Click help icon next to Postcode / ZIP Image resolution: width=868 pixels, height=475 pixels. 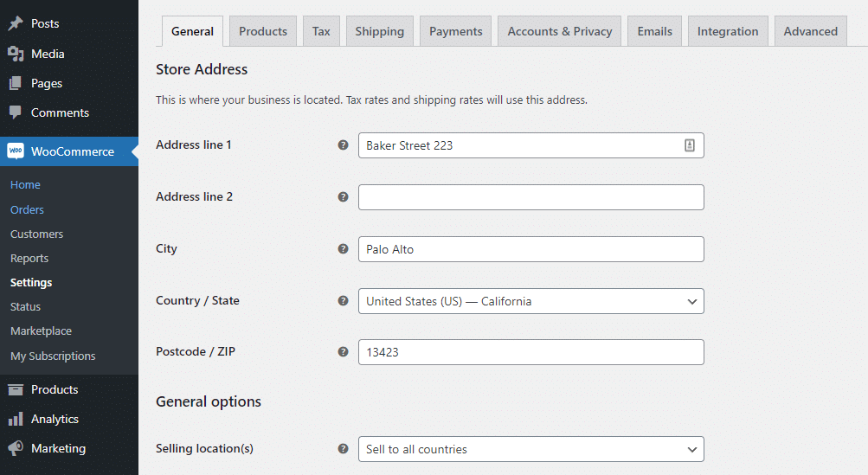coord(343,352)
